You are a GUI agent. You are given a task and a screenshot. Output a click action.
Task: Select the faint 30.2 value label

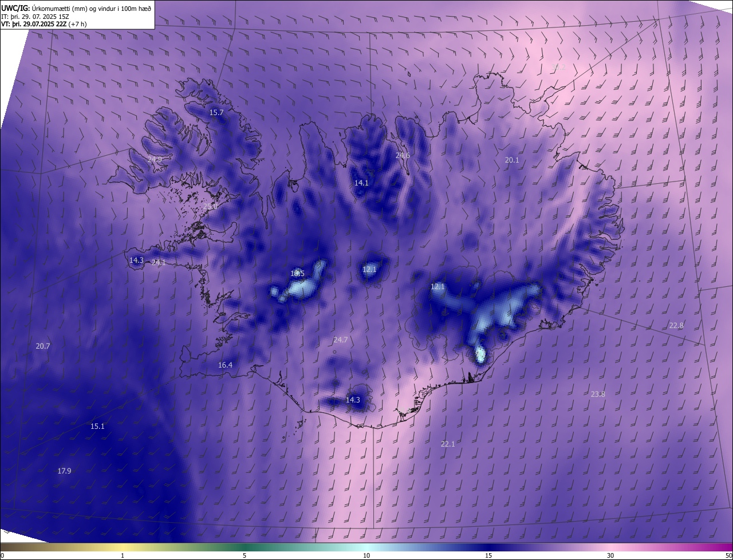click(558, 68)
